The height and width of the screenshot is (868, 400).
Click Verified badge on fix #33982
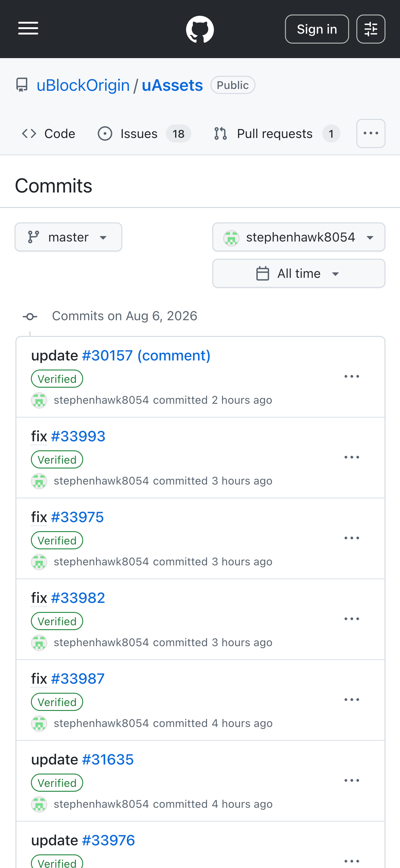pos(57,621)
